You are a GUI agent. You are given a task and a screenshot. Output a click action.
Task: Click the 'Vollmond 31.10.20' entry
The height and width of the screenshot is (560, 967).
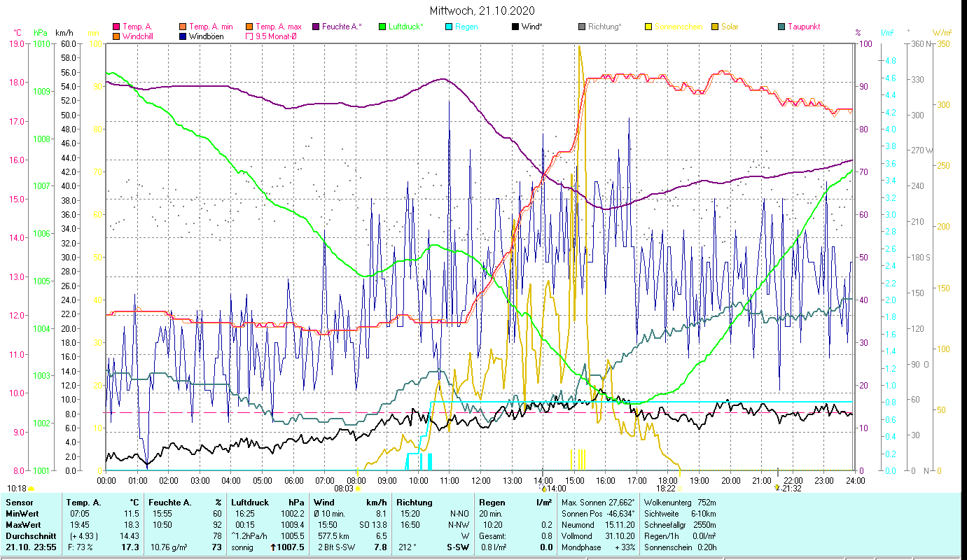click(598, 536)
